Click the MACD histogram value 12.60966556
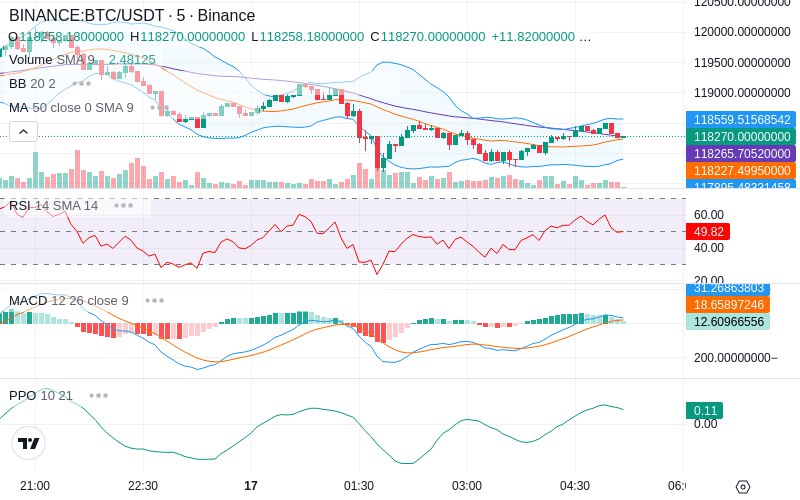This screenshot has width=800, height=500. coord(728,321)
